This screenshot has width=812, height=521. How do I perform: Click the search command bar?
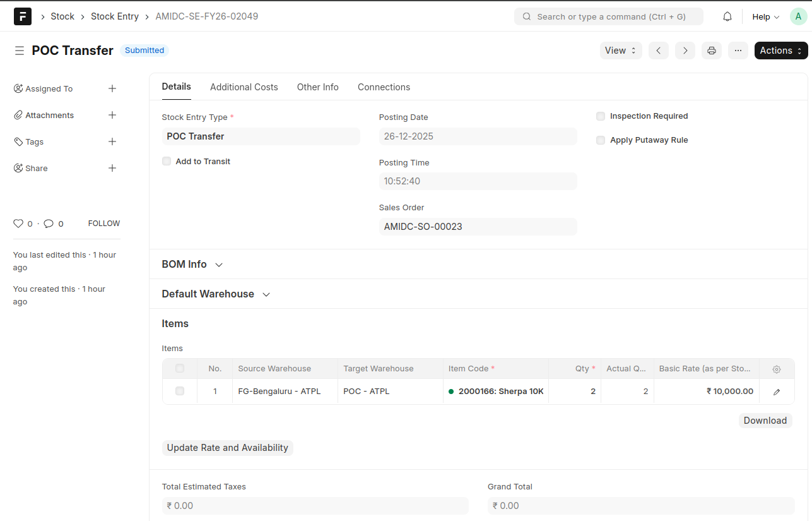tap(609, 16)
